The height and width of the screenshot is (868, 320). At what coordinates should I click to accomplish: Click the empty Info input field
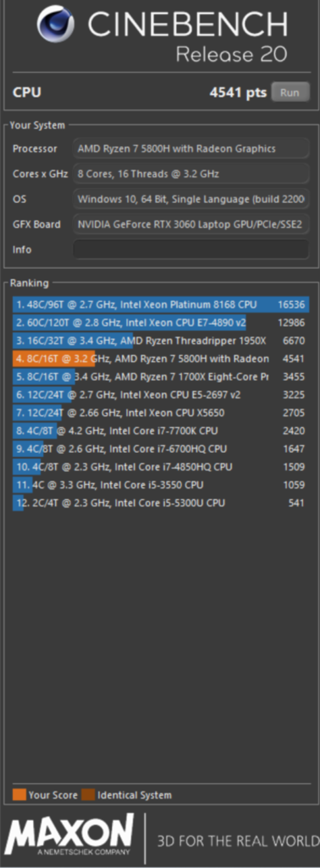tap(191, 249)
